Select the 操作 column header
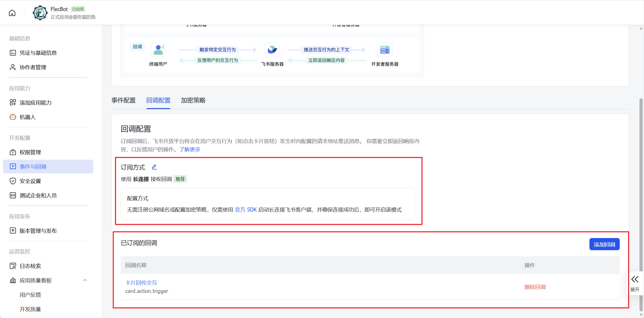 click(530, 265)
